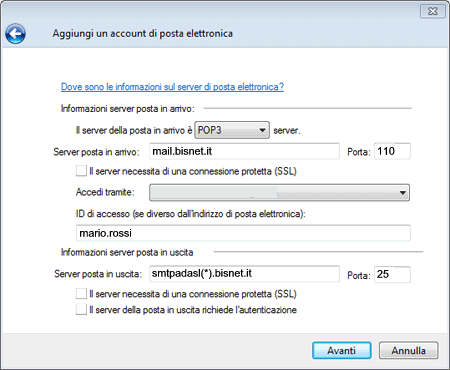Image resolution: width=450 pixels, height=370 pixels.
Task: Click the incoming server field mail.bisnet.it
Action: [x=244, y=151]
